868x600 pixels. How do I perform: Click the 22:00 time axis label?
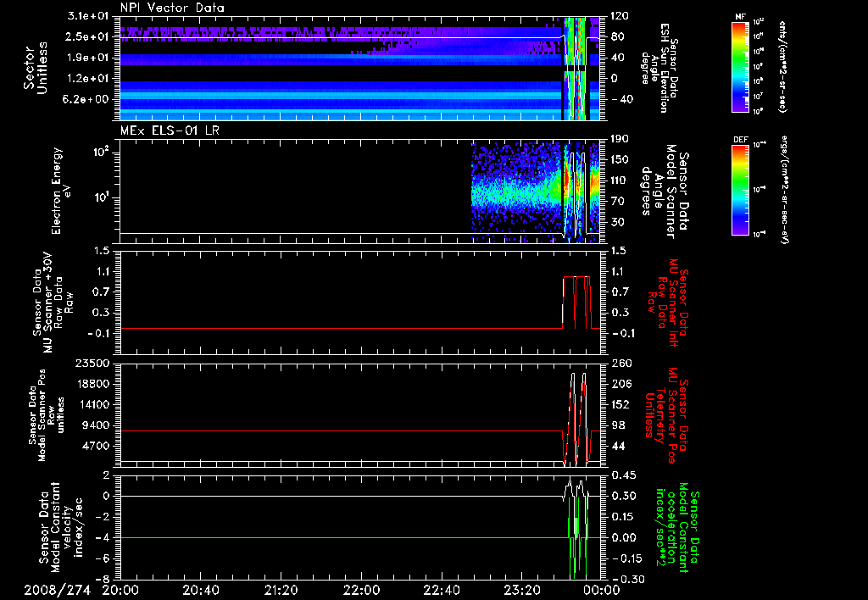click(361, 590)
